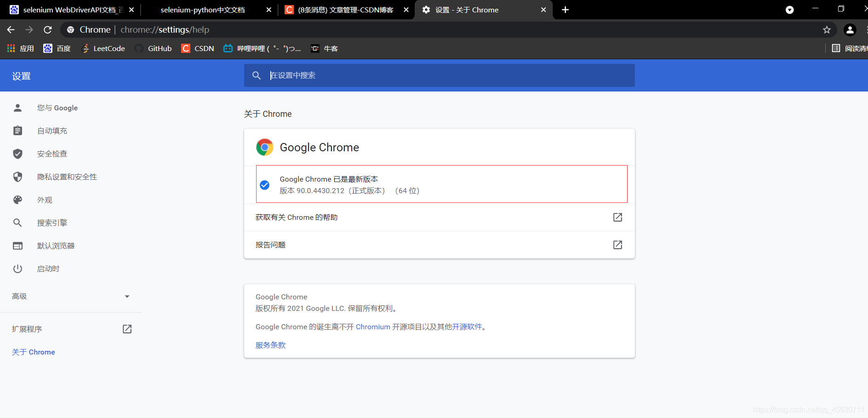868x418 pixels.
Task: Select 关于 Chrome in the sidebar
Action: coord(34,352)
